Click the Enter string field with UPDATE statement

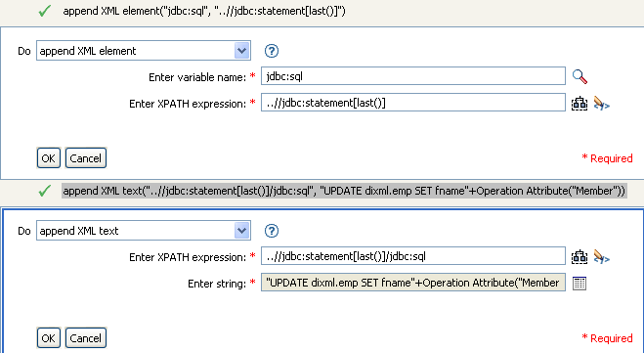pyautogui.click(x=413, y=283)
